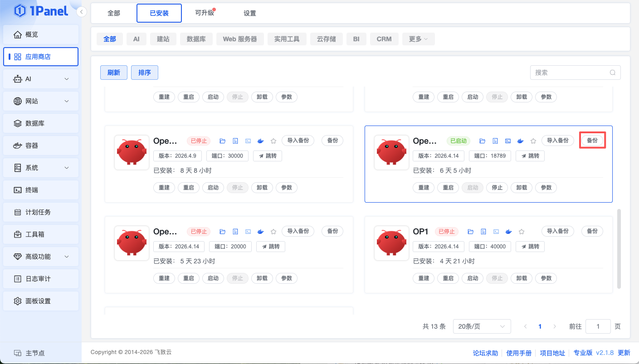Click the Docker container icon on the port 30000 app
Image resolution: width=639 pixels, height=364 pixels.
(261, 141)
